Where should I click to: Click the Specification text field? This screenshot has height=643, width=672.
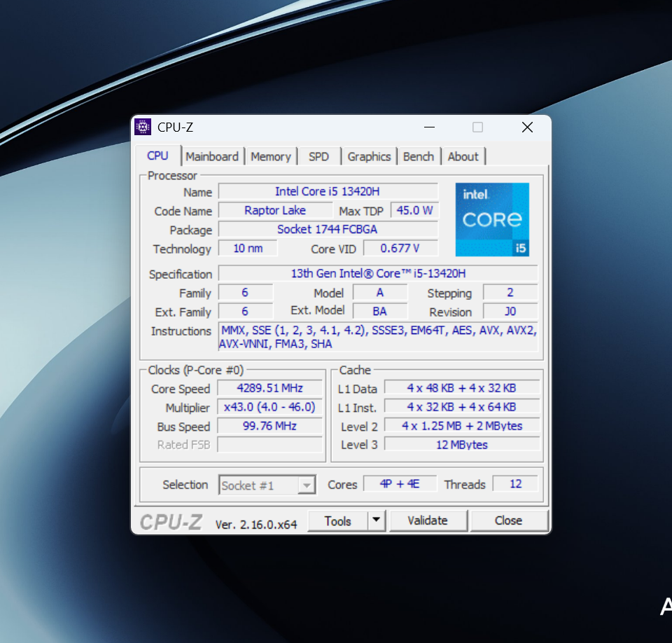click(x=378, y=273)
